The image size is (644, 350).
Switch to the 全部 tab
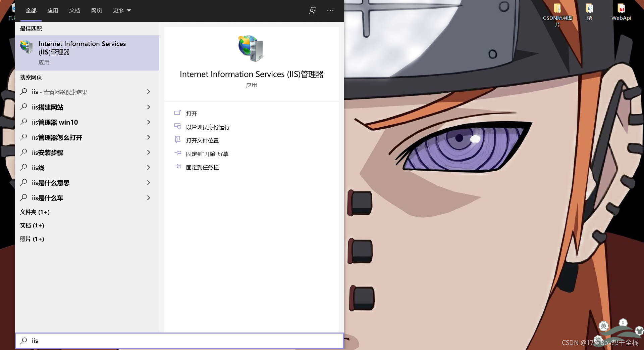(31, 11)
